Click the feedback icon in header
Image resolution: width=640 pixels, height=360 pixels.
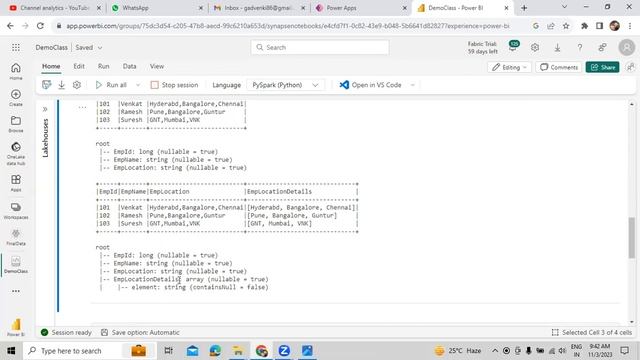click(x=602, y=47)
